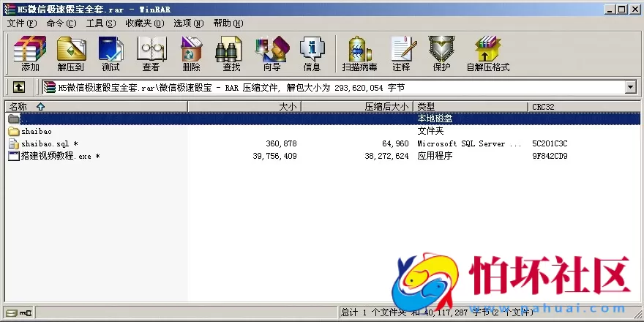
Task: Launch the 向导 (Wizard) tool
Action: click(272, 54)
